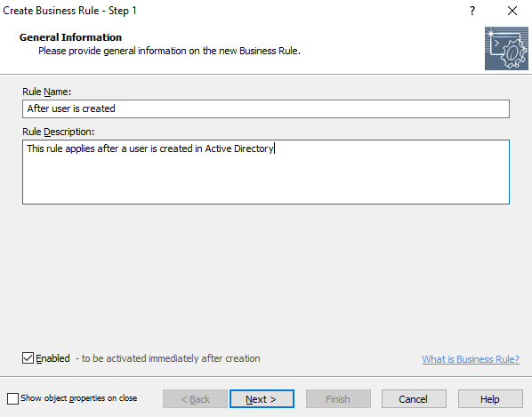
Task: Click the greyed-out < Back button
Action: point(195,399)
